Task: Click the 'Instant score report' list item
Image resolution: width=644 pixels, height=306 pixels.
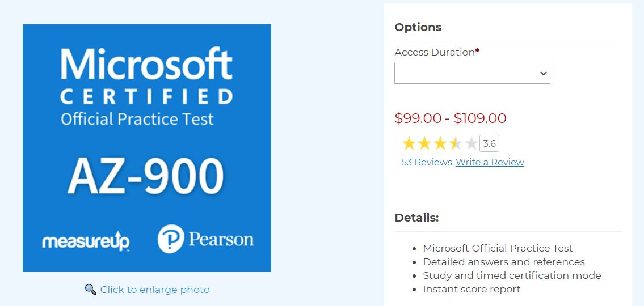Action: (472, 289)
